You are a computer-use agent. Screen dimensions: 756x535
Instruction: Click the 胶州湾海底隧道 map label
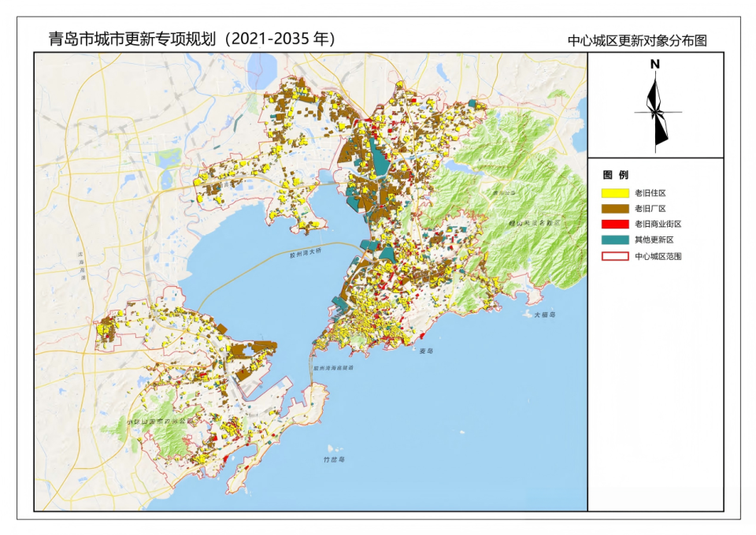tap(333, 368)
